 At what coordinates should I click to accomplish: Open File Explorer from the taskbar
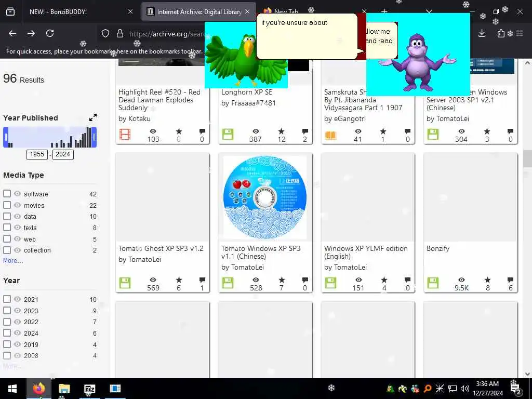tap(64, 389)
